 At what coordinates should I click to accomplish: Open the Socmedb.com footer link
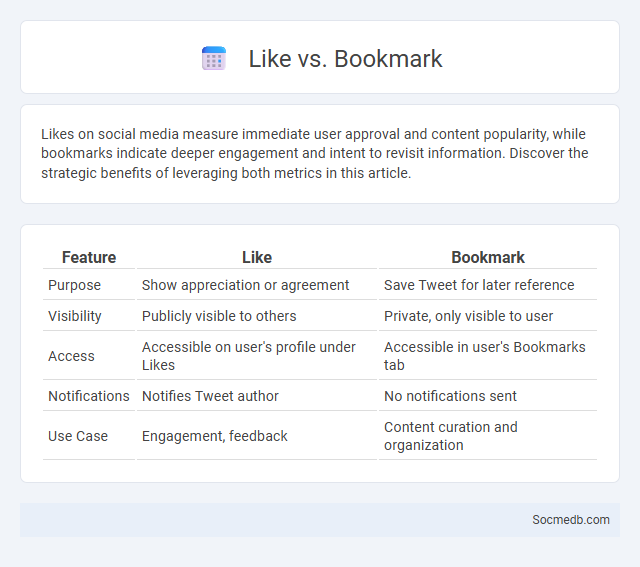(571, 520)
